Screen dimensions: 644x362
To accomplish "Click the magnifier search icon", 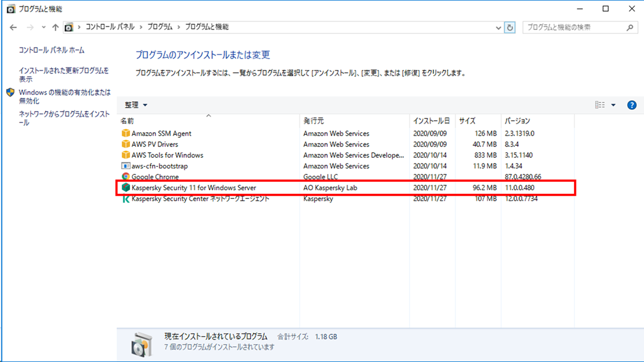I will click(630, 27).
